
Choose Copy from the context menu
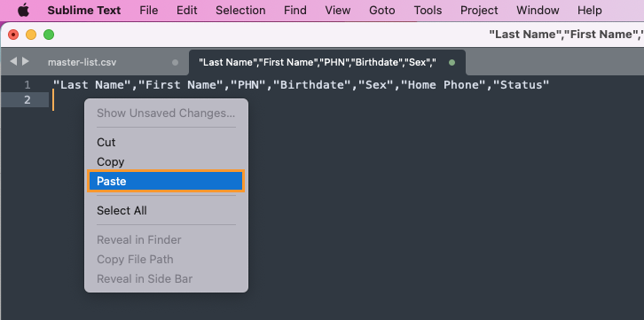(x=166, y=161)
